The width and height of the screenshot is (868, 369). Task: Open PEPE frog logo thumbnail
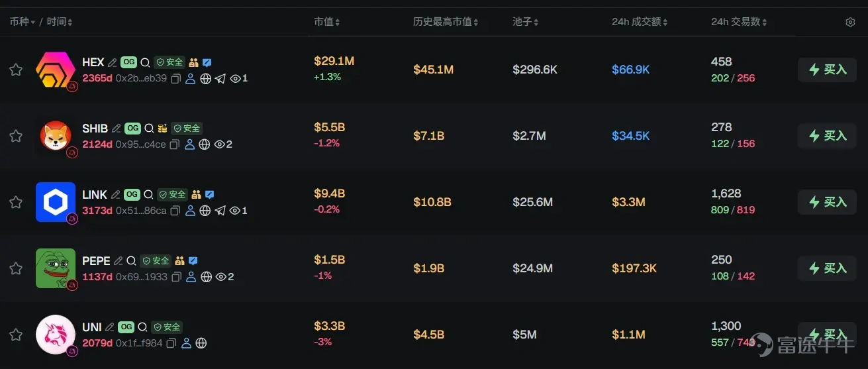(x=56, y=268)
